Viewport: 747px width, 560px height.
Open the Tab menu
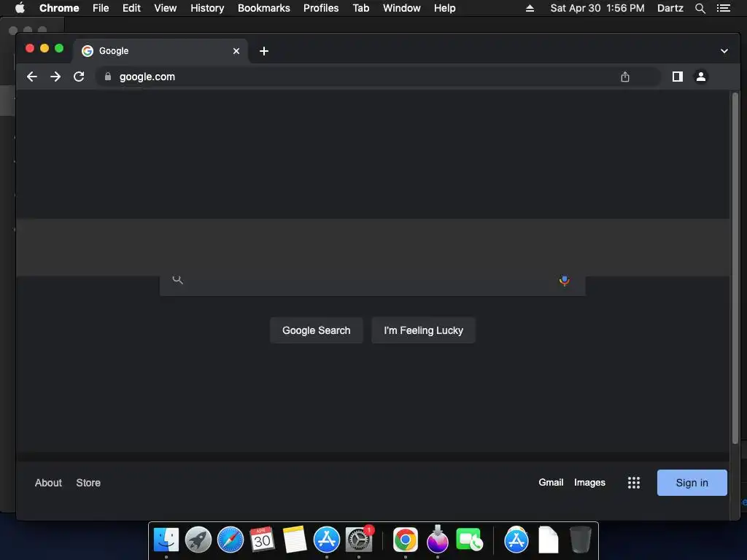[361, 8]
